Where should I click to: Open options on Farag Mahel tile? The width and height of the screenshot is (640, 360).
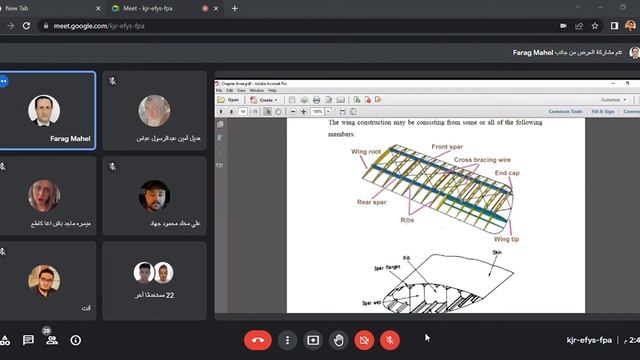(4, 81)
